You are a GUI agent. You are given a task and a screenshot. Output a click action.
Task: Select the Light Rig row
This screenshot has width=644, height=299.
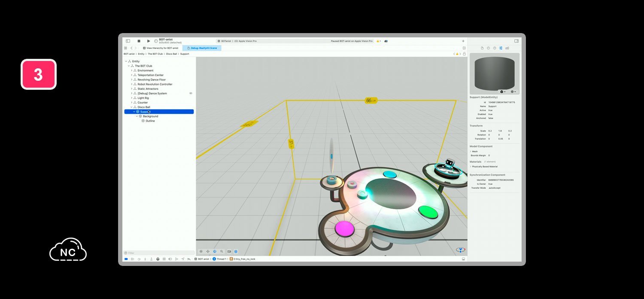coord(159,98)
